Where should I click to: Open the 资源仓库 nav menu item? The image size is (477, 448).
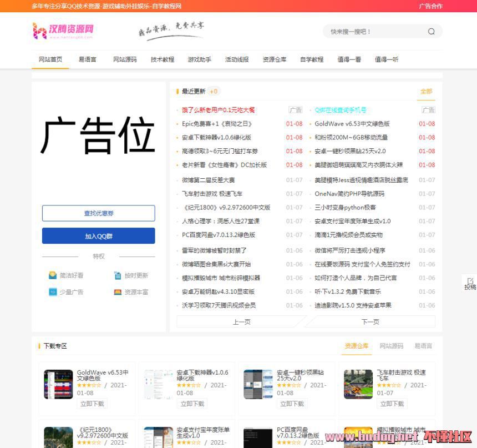[275, 59]
